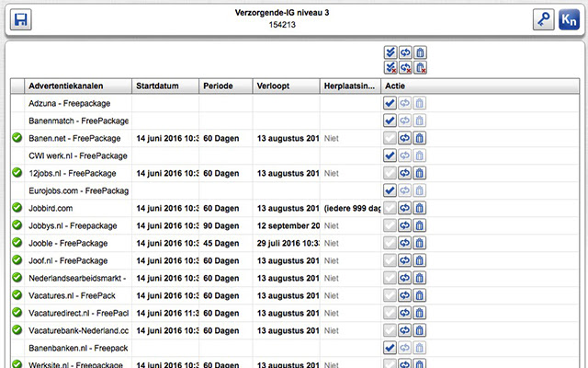This screenshot has width=588, height=368.
Task: Click the select all channels checkmark icon
Action: [390, 52]
